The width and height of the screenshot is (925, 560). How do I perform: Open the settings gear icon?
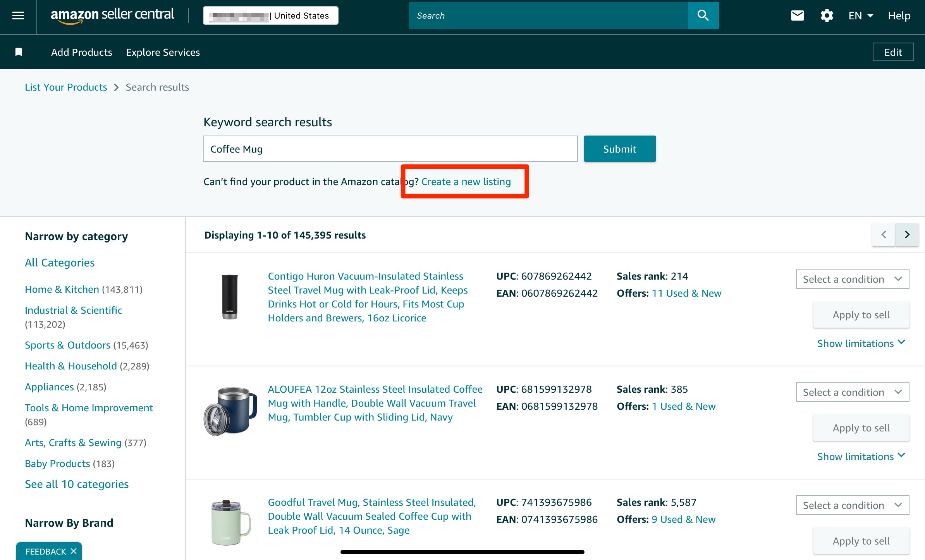(827, 15)
